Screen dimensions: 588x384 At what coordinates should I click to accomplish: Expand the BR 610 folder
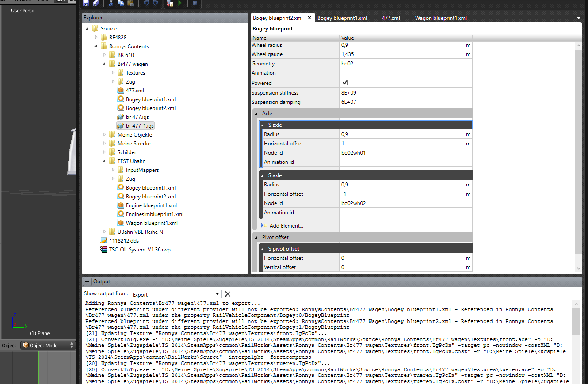tap(105, 55)
